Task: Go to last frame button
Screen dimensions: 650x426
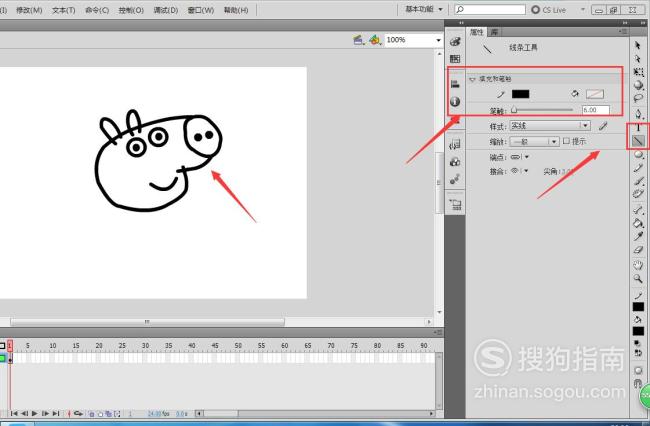Action: point(56,414)
